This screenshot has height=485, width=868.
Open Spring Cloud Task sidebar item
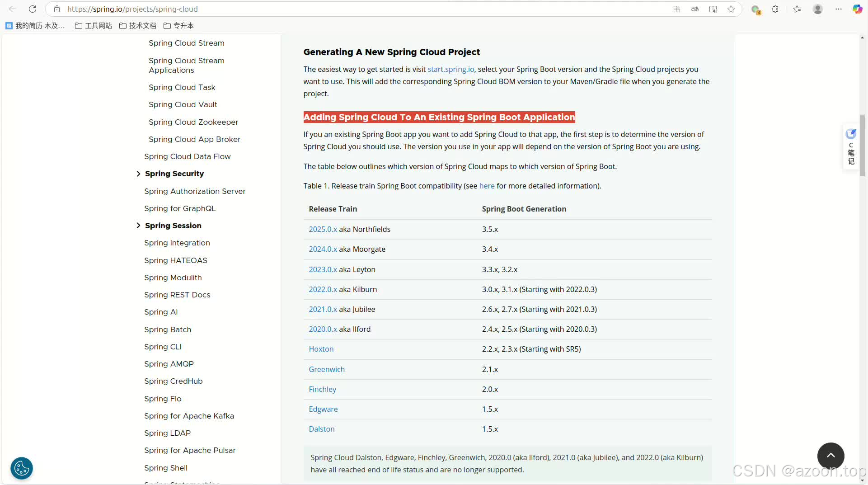(x=182, y=87)
